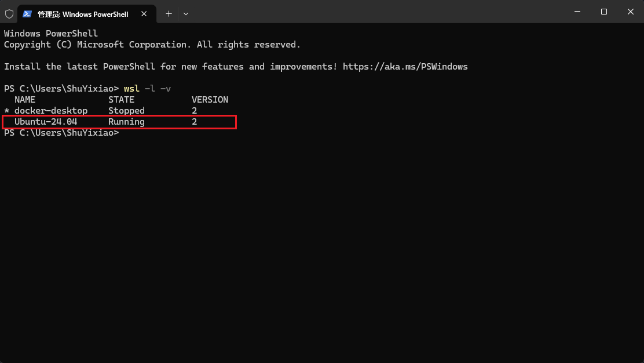Click the Ubuntu-24.04 distribution name

click(x=46, y=122)
